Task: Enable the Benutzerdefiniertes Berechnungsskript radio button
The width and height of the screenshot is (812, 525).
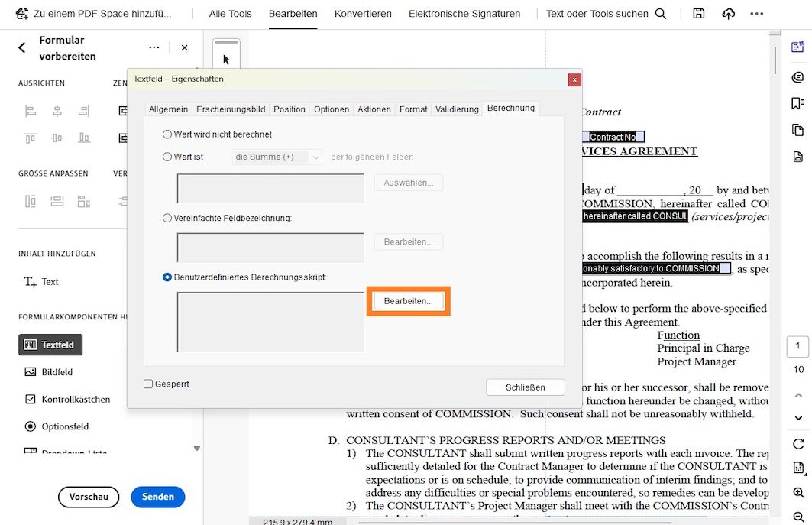Action: click(167, 277)
